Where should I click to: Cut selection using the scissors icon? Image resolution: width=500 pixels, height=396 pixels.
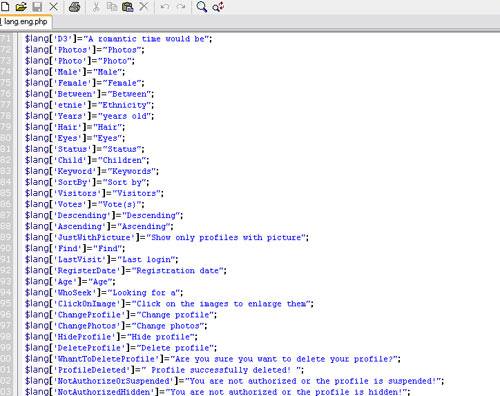point(96,7)
